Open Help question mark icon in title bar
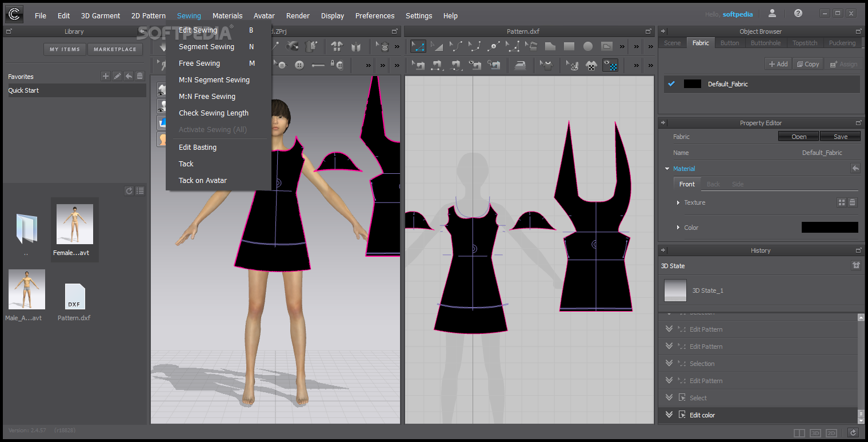 point(798,13)
